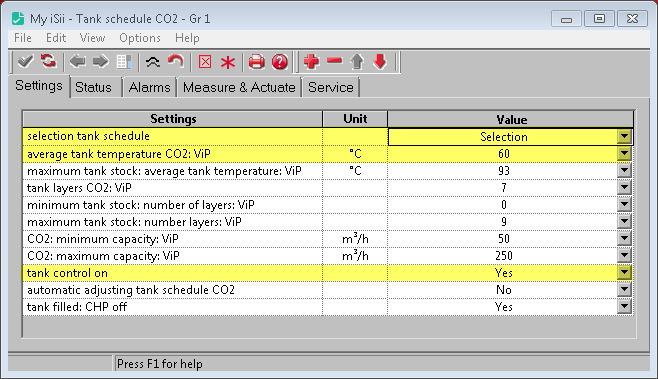Viewport: 658px width, 379px height.
Task: Switch to the Service tab
Action: 331,87
